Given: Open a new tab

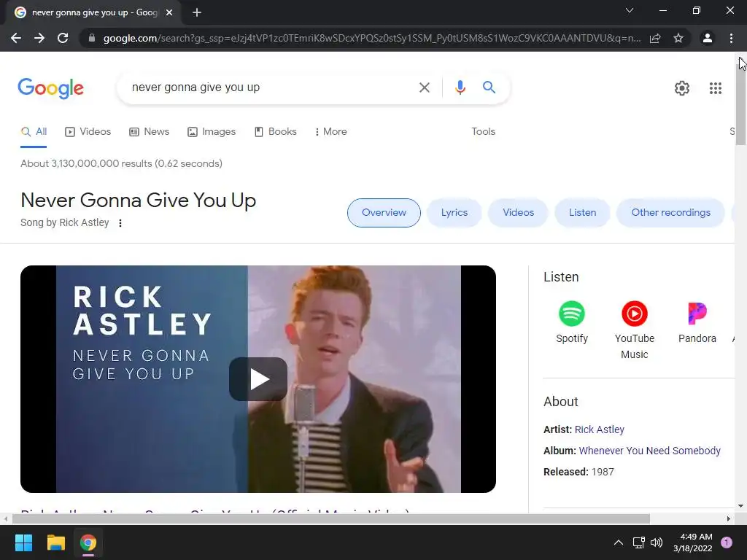Looking at the screenshot, I should [197, 12].
